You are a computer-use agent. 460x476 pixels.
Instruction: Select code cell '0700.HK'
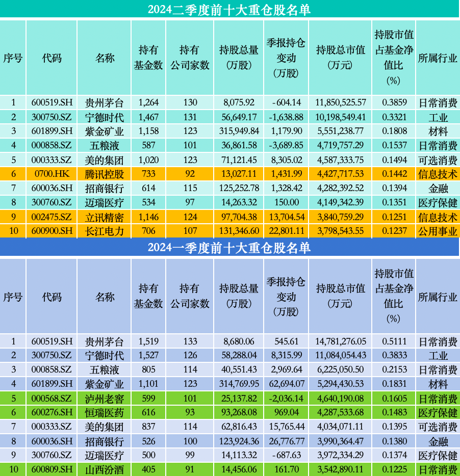pos(52,174)
